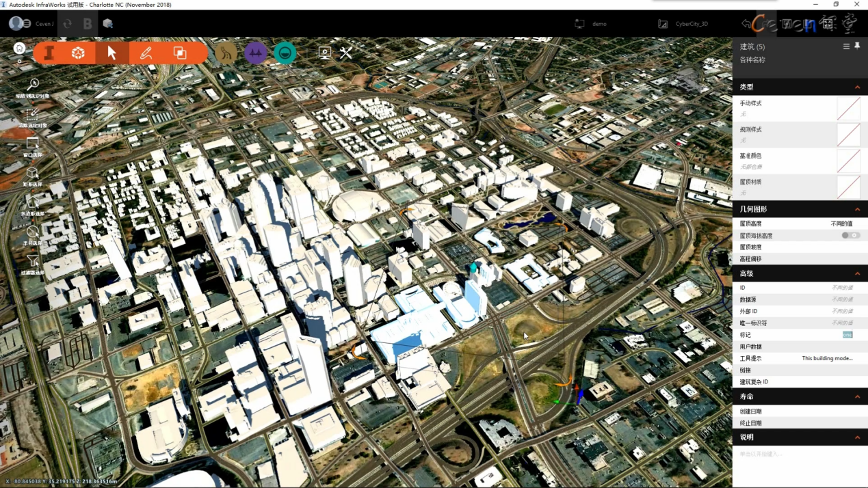Collapse the 高级 section
Screen dimensions: 868x488
[x=857, y=273]
